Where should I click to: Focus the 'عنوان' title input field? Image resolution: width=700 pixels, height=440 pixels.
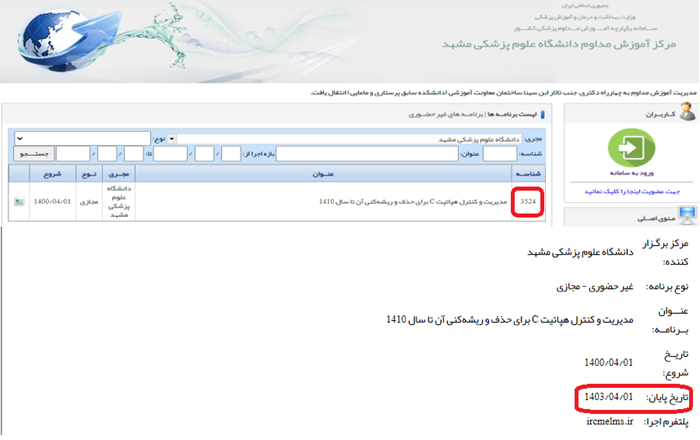tap(367, 154)
